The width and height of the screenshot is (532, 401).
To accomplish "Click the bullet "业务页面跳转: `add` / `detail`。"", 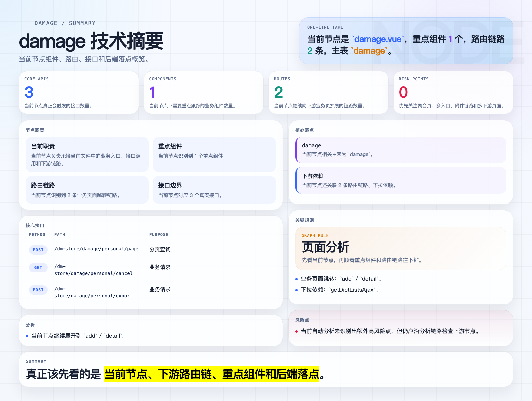I will click(x=341, y=279).
